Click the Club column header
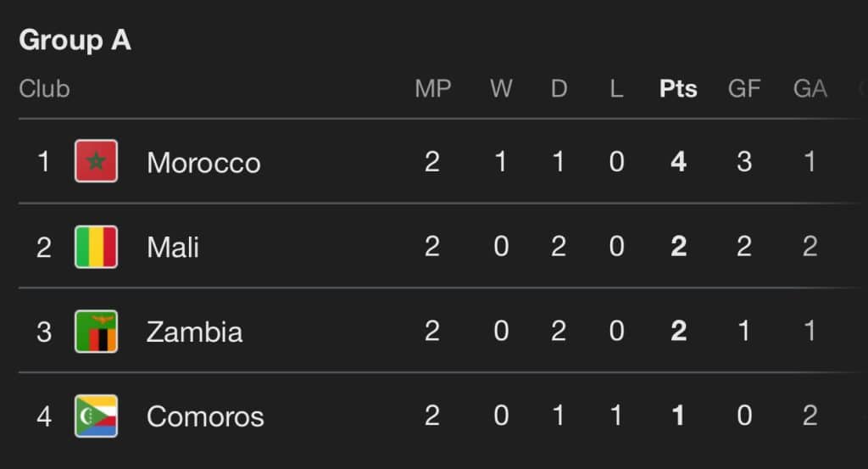This screenshot has height=469, width=868. click(44, 88)
